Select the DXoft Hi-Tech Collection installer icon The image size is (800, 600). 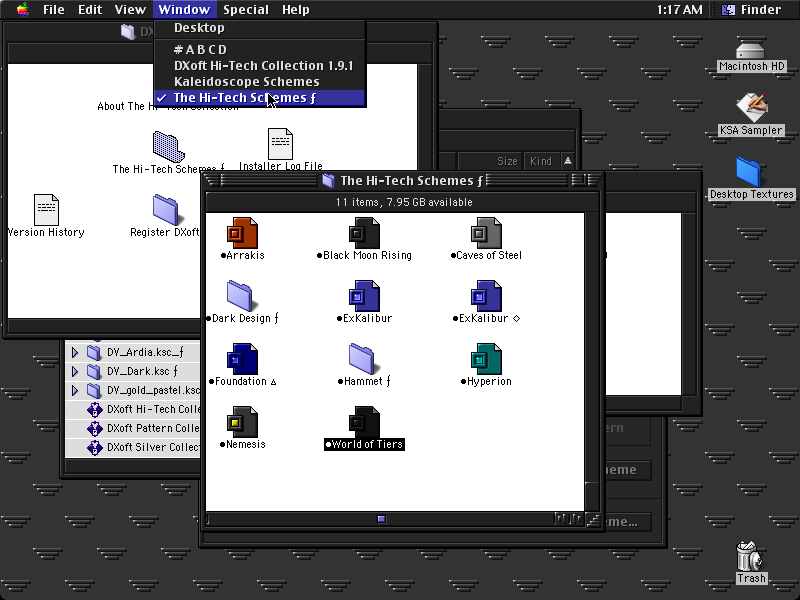94,410
